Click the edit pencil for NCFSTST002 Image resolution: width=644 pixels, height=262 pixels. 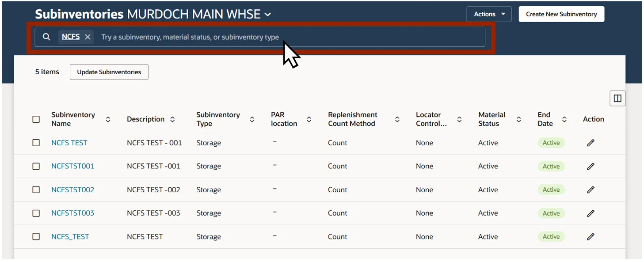[591, 190]
